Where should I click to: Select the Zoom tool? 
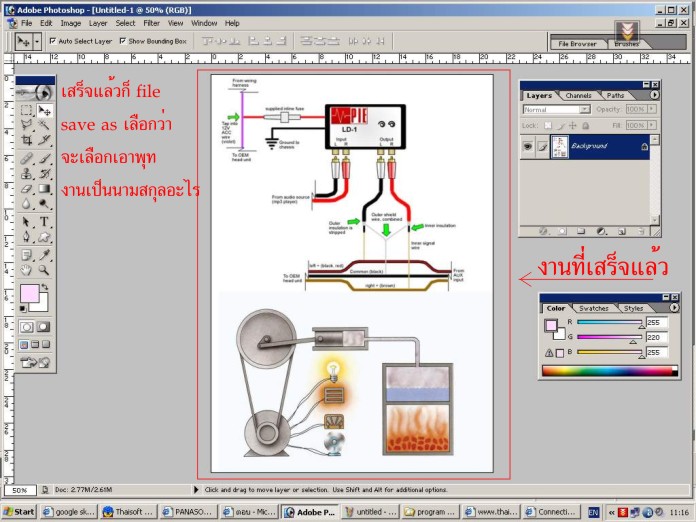tap(44, 269)
